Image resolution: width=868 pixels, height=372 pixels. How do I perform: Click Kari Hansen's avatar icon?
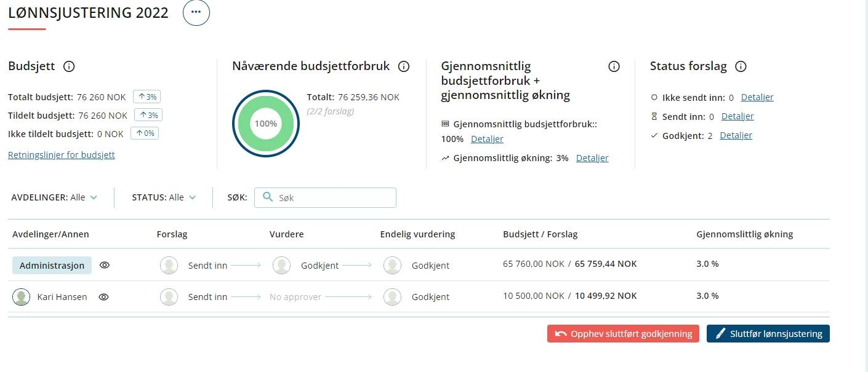point(22,297)
